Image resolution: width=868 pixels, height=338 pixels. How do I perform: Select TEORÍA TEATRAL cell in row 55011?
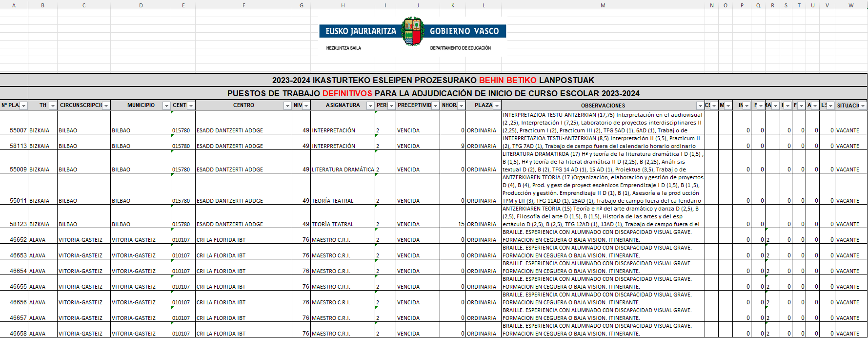343,189
